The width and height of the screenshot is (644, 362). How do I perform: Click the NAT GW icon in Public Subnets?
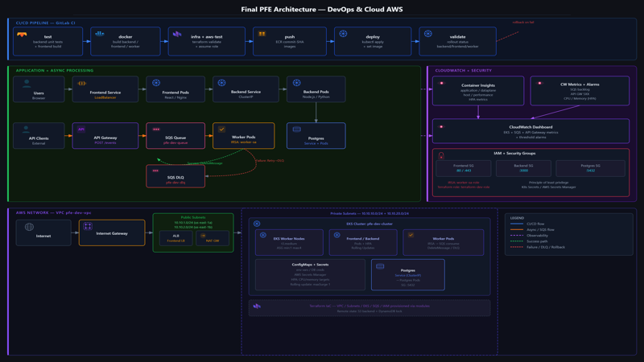click(203, 236)
